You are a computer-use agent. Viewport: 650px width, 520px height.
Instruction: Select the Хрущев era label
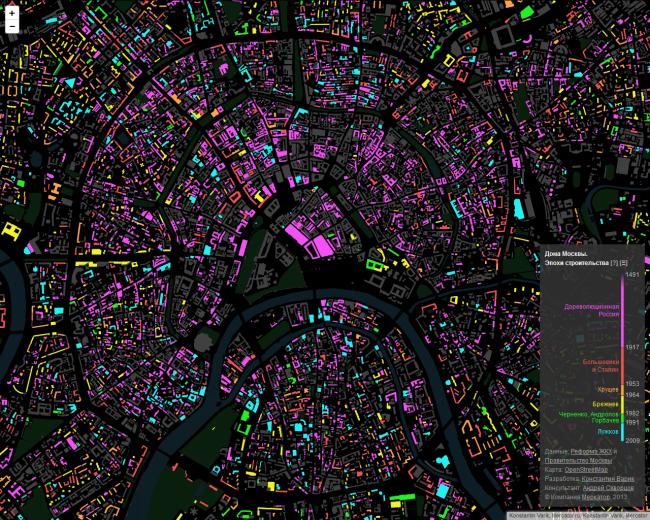pyautogui.click(x=608, y=388)
